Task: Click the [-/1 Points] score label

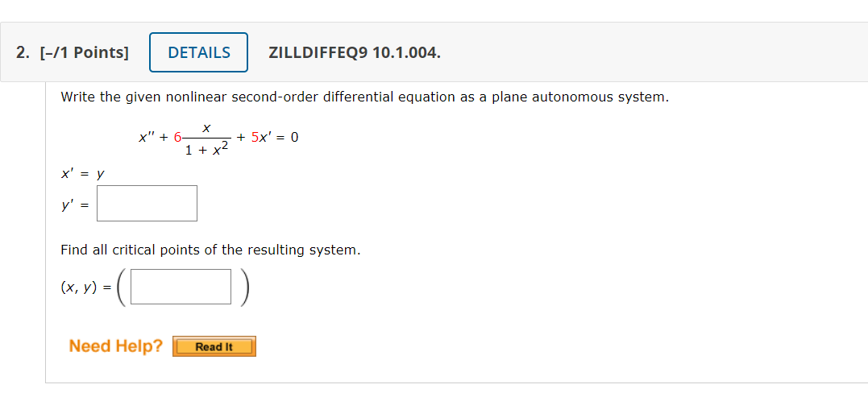Action: click(x=84, y=52)
